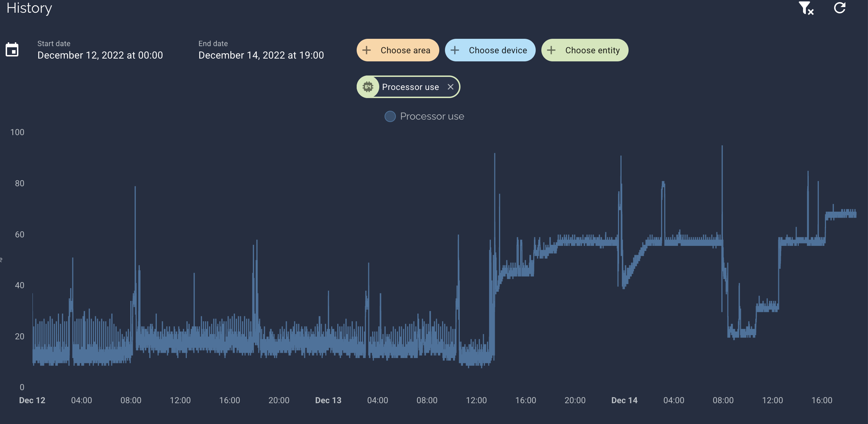
Task: Click the Start date field showing December 12
Action: tap(100, 55)
